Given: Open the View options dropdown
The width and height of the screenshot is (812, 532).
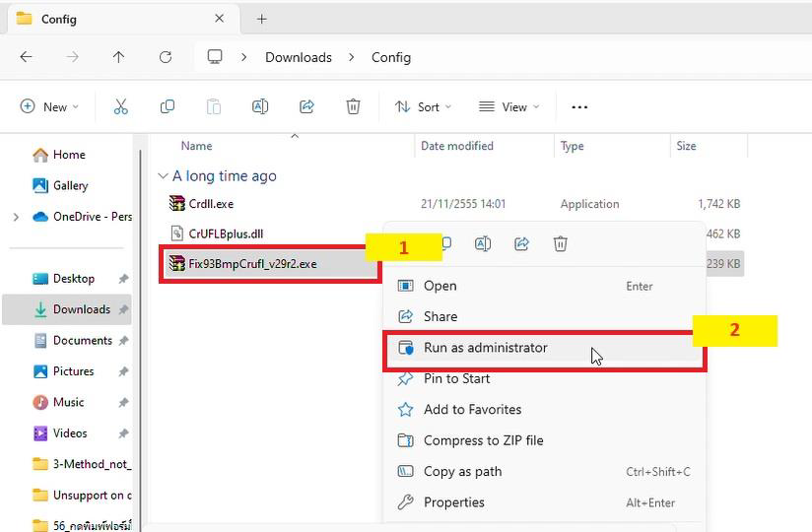Looking at the screenshot, I should (x=508, y=106).
